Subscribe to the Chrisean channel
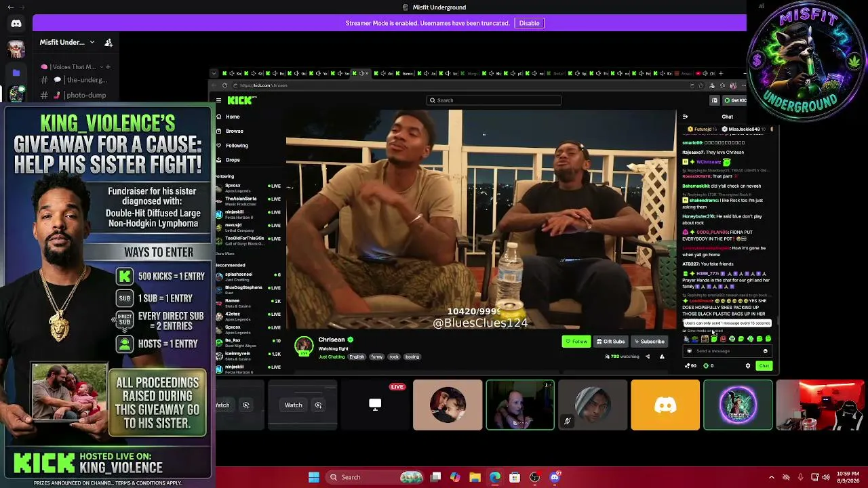868x488 pixels. click(x=650, y=342)
